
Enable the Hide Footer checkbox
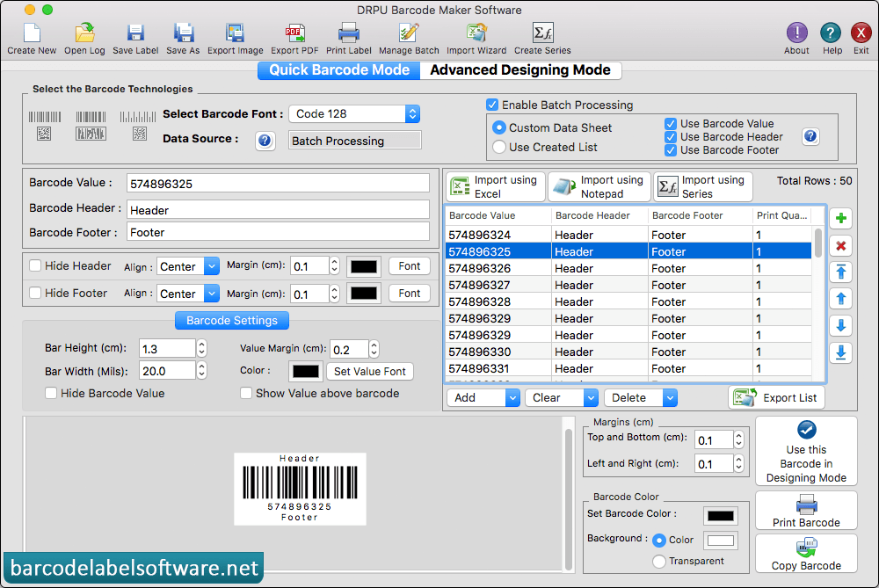(x=35, y=293)
